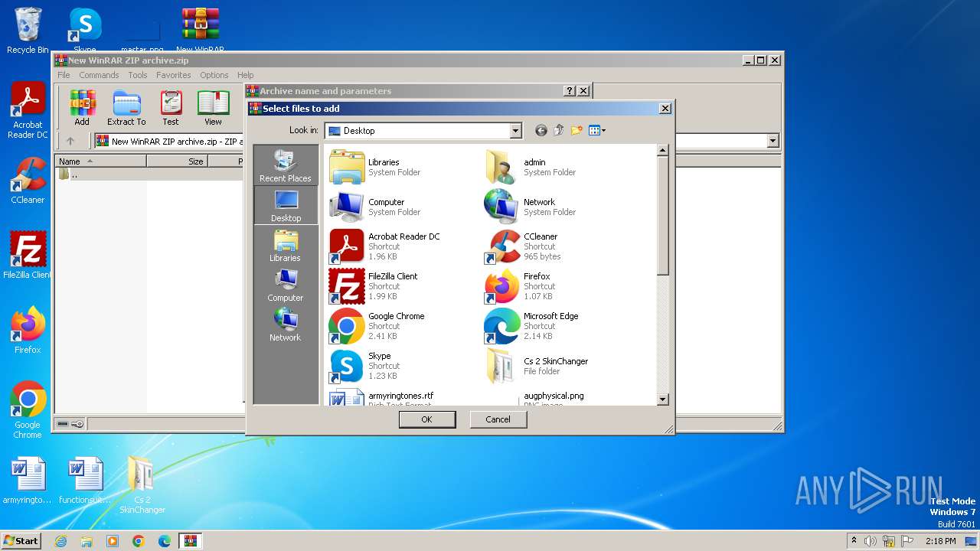Open the Help menu
The width and height of the screenshot is (980, 551).
pyautogui.click(x=246, y=75)
